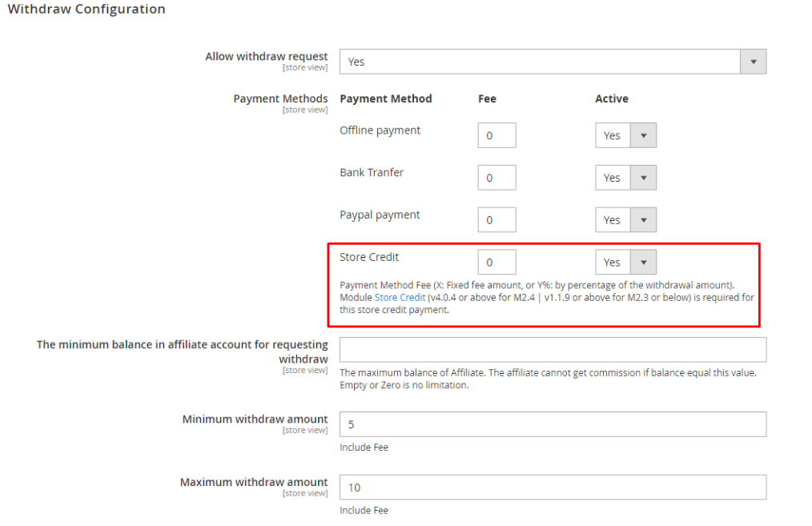This screenshot has width=812, height=526.
Task: Click the Fee column header
Action: click(487, 99)
